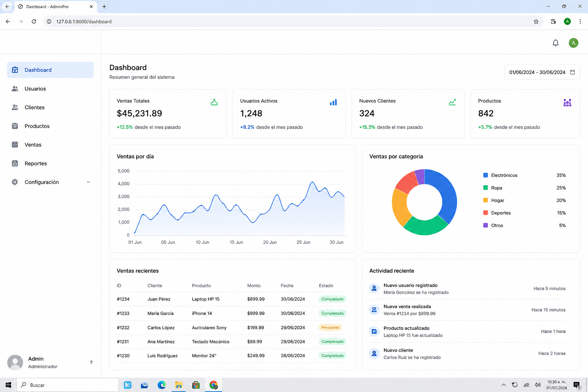The width and height of the screenshot is (588, 392).
Task: Click customer Ana Martínez in the table
Action: (x=161, y=341)
